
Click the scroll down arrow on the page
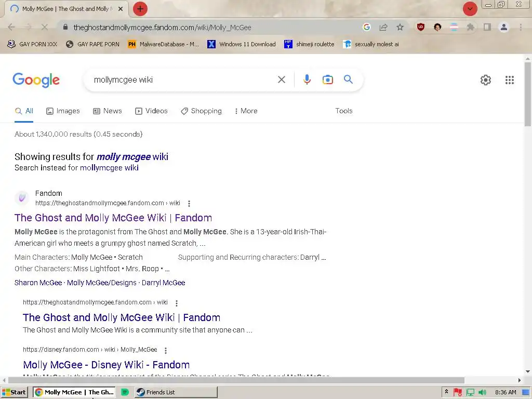tap(528, 371)
